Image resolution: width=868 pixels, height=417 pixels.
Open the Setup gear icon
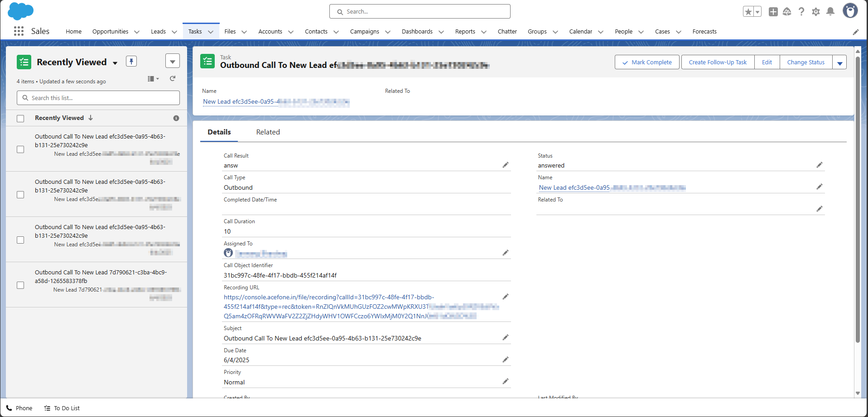[815, 12]
